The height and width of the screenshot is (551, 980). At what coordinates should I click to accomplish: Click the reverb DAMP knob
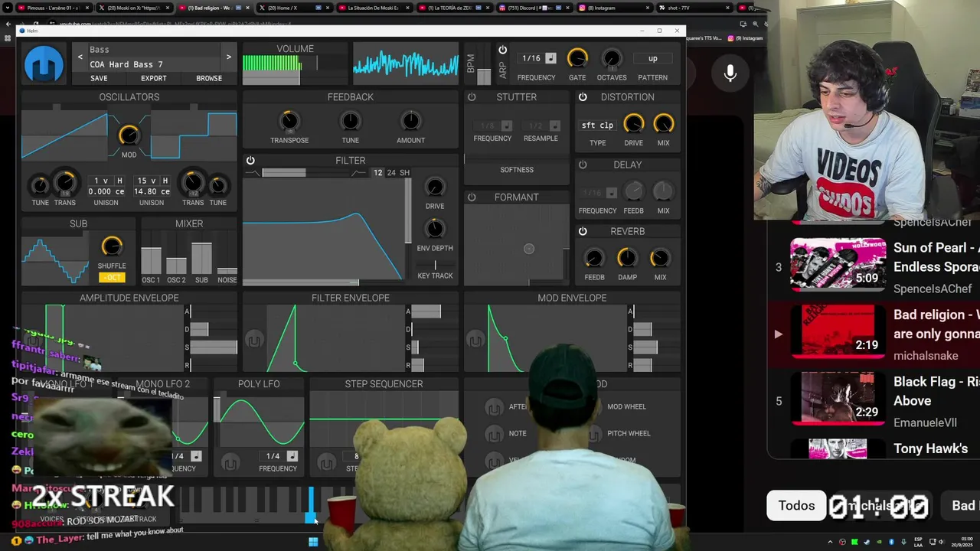pyautogui.click(x=627, y=258)
